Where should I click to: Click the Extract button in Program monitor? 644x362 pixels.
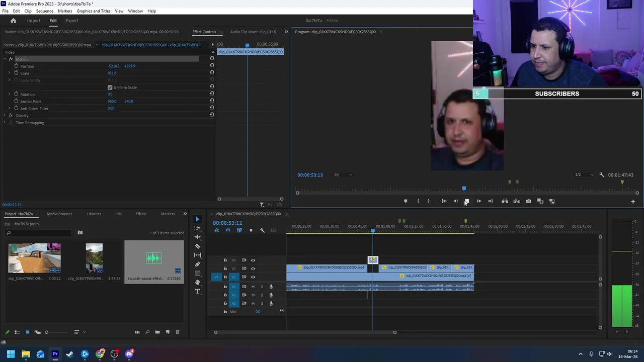tap(517, 201)
